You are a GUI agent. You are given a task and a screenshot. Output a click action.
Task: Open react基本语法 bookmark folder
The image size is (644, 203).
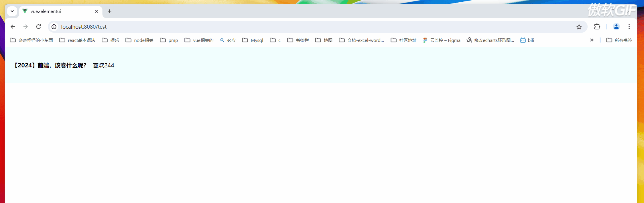[x=77, y=40]
